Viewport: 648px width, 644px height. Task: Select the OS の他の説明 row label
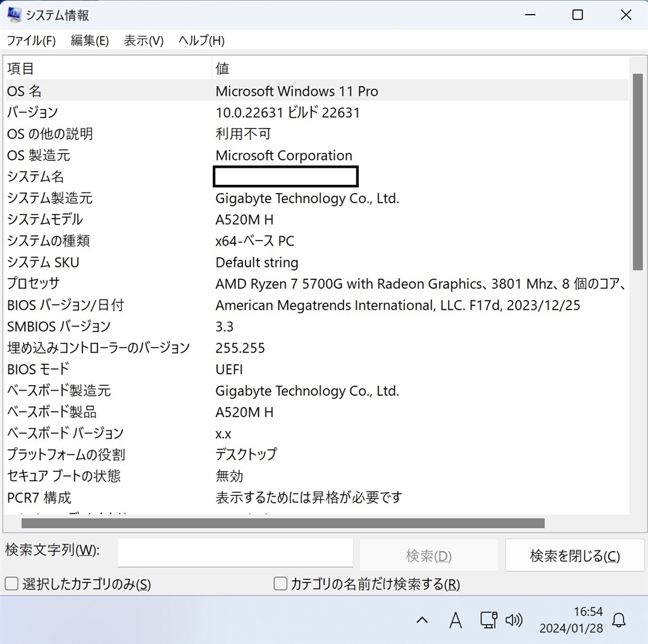50,134
